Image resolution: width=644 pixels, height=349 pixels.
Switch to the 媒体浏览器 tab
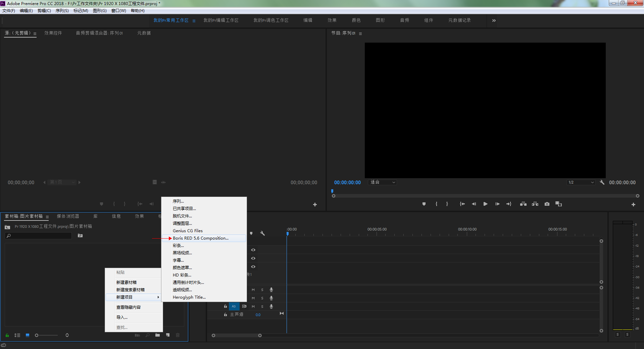(68, 216)
